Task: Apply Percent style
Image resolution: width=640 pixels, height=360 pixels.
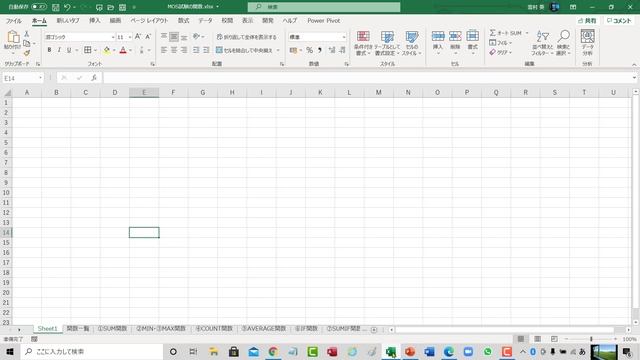Action: (x=309, y=50)
